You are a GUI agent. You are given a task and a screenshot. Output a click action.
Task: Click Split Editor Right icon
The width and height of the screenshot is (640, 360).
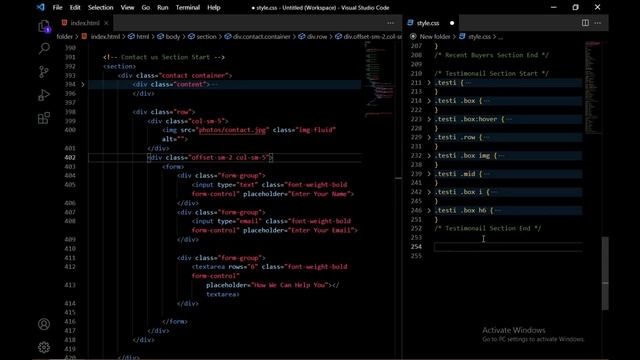click(x=585, y=23)
